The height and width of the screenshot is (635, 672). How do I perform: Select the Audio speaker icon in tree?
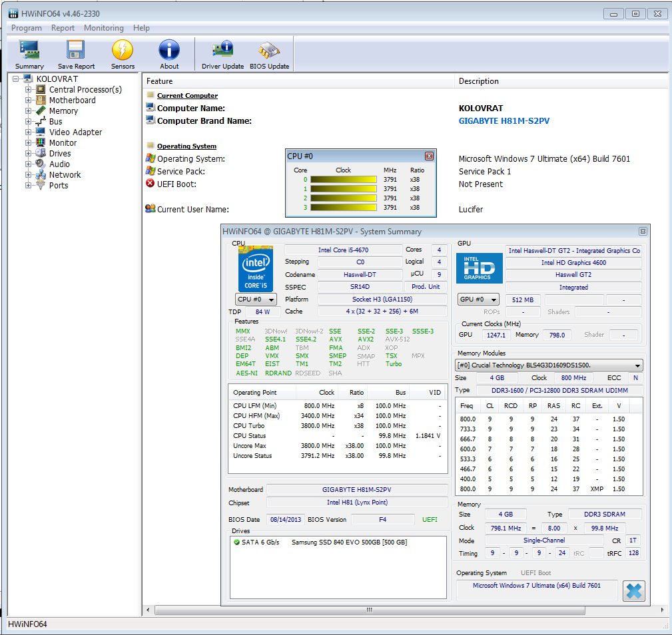[41, 164]
